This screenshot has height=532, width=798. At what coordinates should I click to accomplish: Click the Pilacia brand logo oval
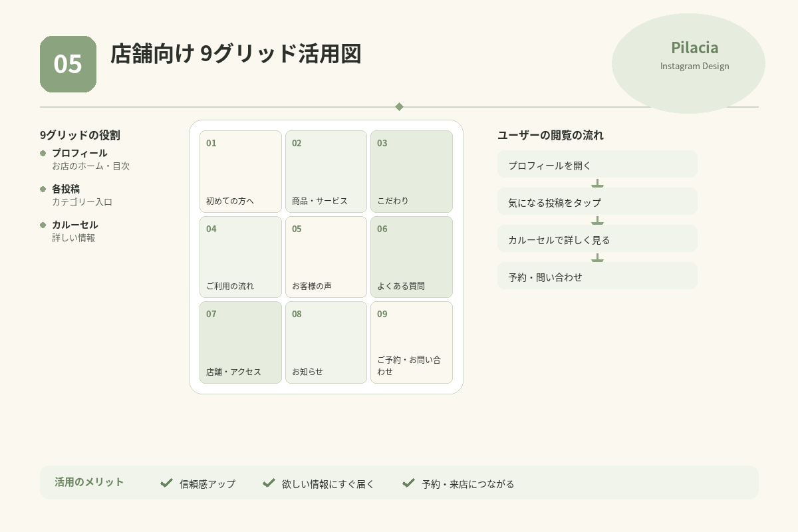pos(688,63)
